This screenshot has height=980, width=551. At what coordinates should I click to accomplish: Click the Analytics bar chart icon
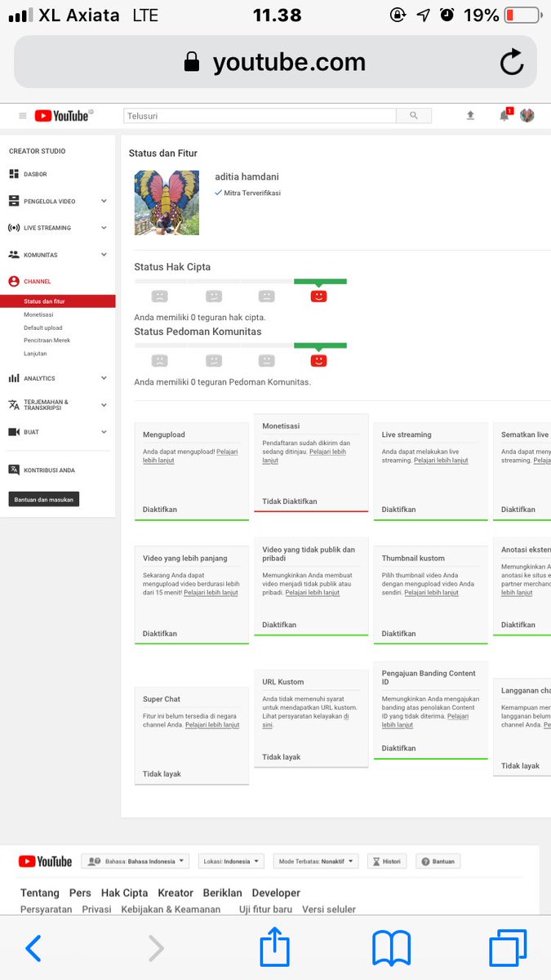[x=14, y=378]
